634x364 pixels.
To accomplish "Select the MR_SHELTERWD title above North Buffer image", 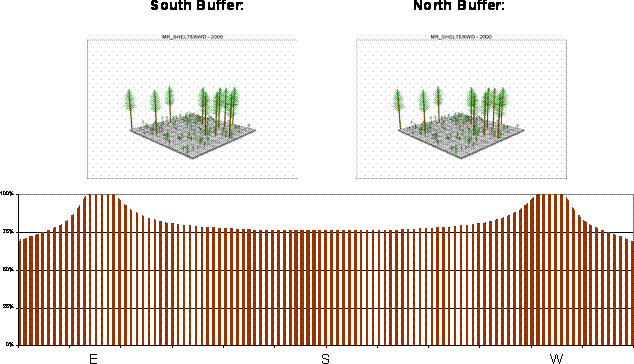I will (x=461, y=36).
